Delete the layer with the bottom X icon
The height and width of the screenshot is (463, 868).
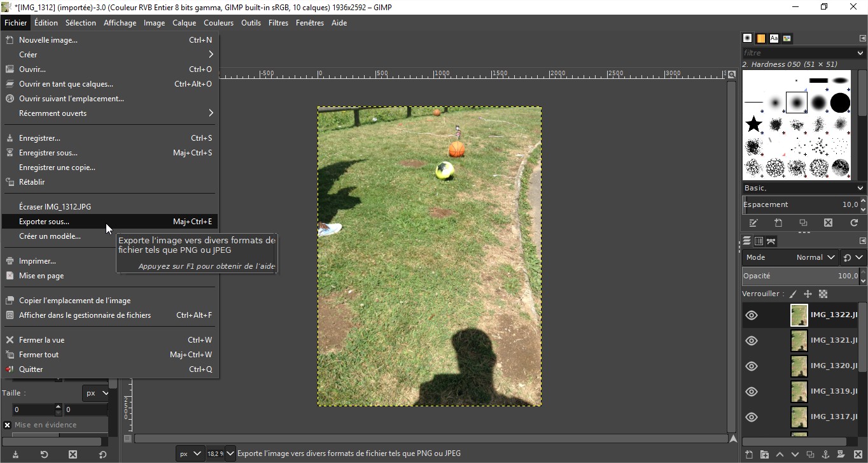click(858, 454)
